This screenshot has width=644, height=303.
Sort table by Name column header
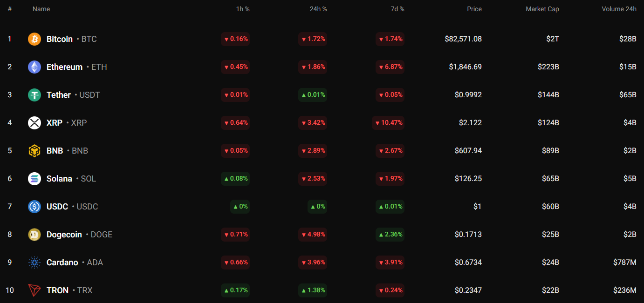coord(41,9)
